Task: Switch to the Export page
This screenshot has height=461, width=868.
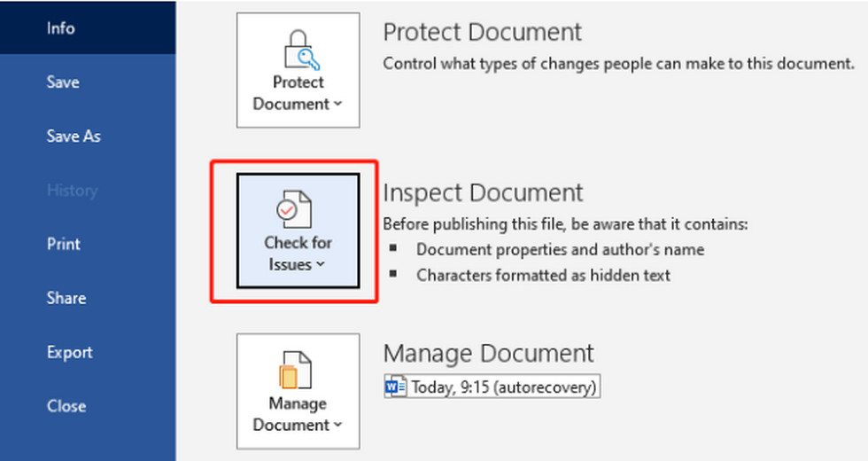Action: tap(69, 352)
